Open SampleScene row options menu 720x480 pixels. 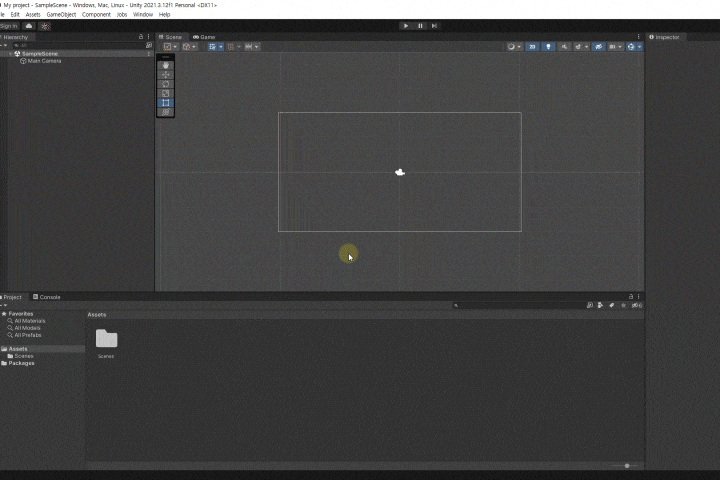(x=148, y=54)
